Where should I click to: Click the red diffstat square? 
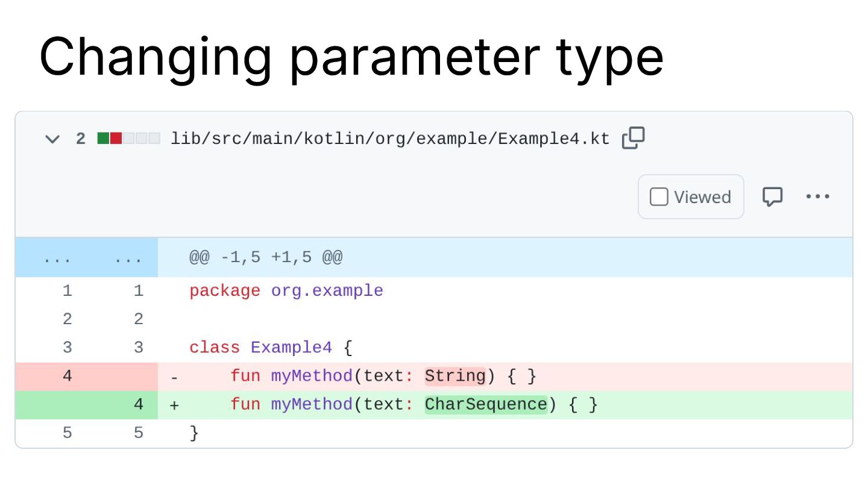click(116, 139)
